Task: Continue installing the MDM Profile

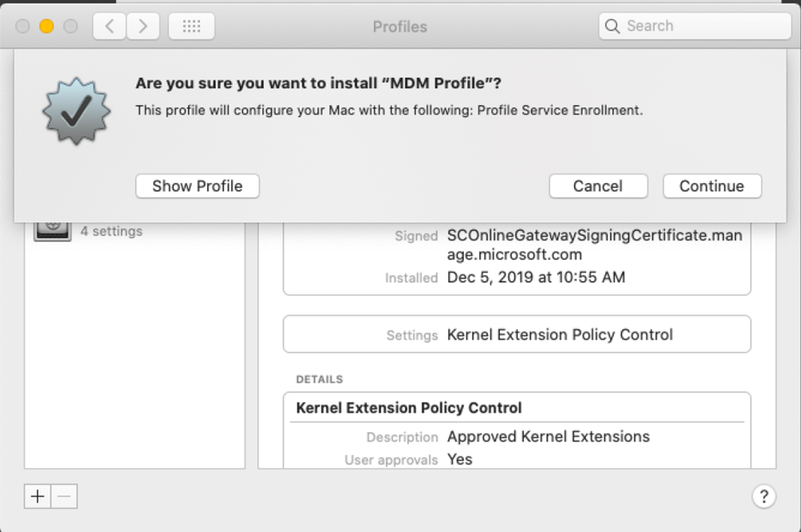Action: point(712,186)
